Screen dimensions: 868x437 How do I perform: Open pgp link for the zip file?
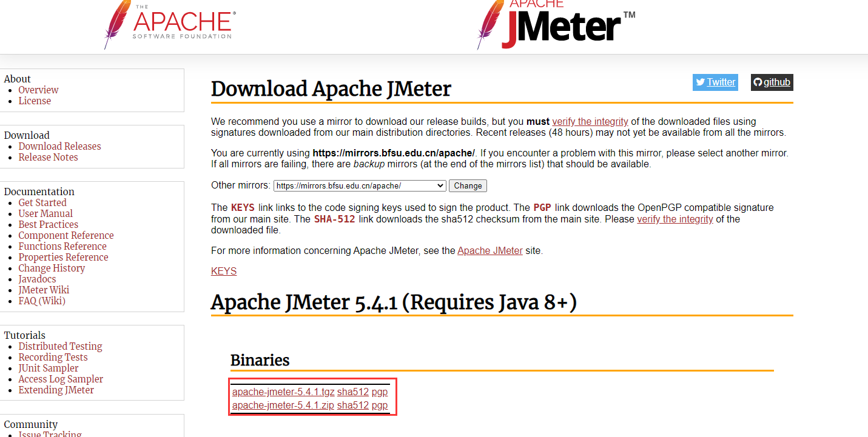(380, 405)
